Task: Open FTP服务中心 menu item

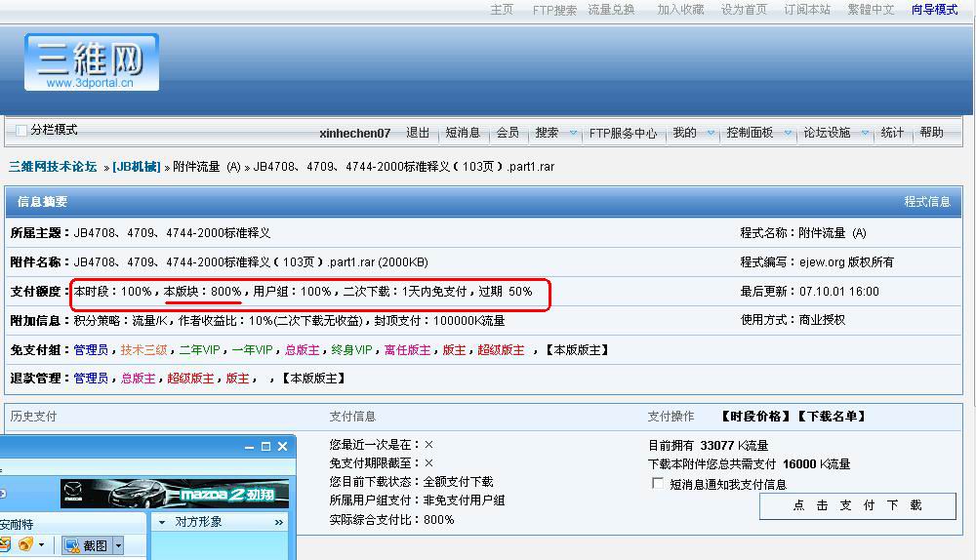Action: [x=623, y=133]
